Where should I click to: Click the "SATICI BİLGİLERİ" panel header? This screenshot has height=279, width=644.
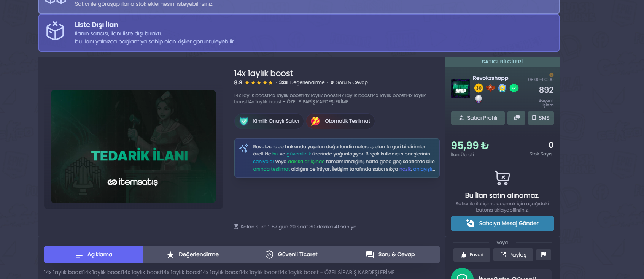502,62
